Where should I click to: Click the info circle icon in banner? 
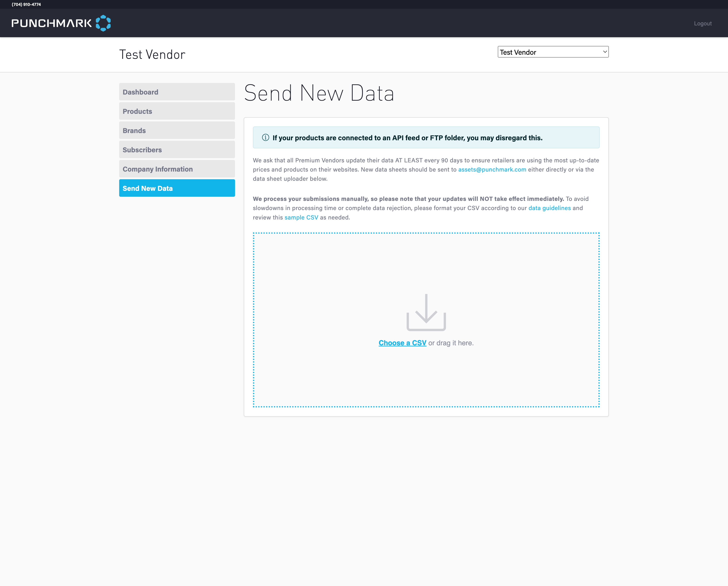click(265, 138)
